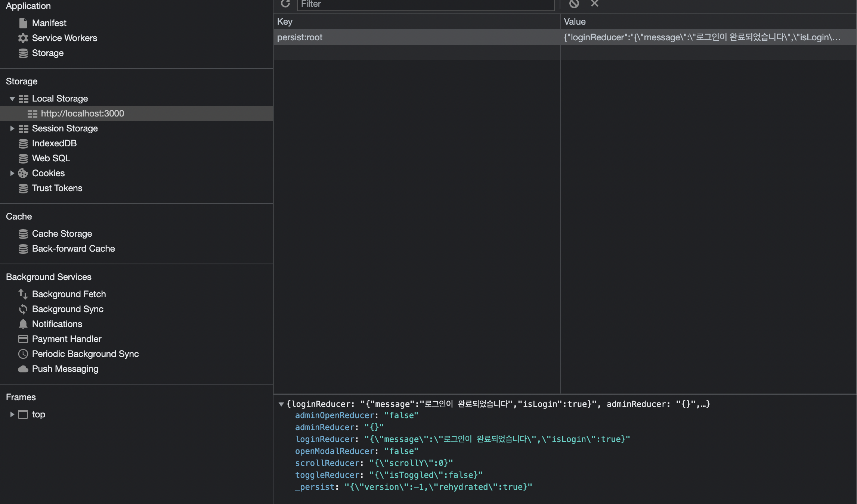Viewport: 857px width, 504px height.
Task: Click the delete selected X icon
Action: coord(595,4)
